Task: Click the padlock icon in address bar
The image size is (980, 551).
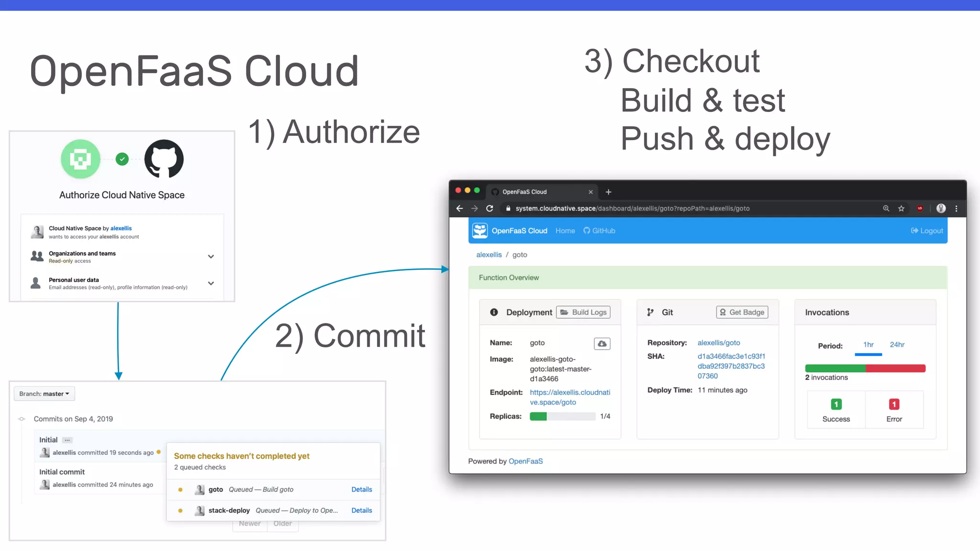Action: 508,209
